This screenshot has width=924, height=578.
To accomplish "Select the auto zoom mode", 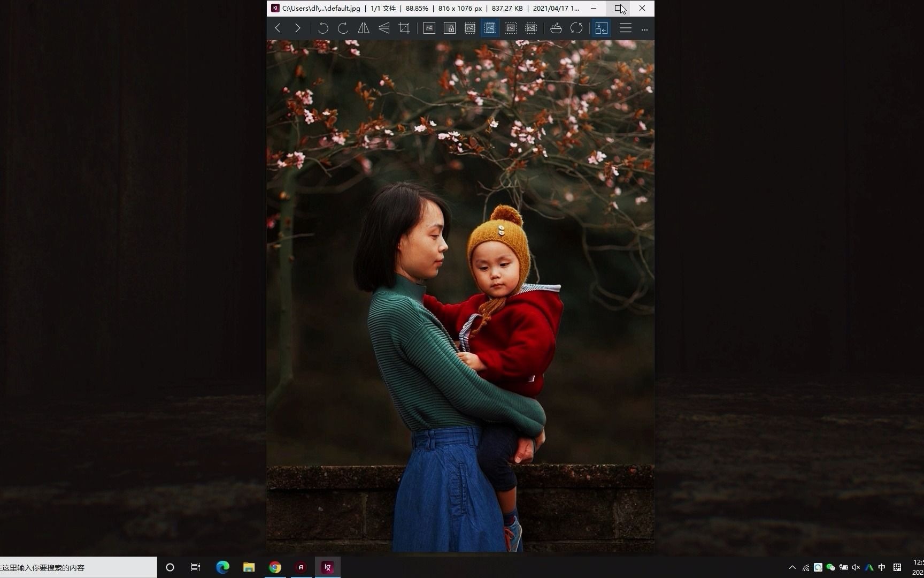I will 429,28.
